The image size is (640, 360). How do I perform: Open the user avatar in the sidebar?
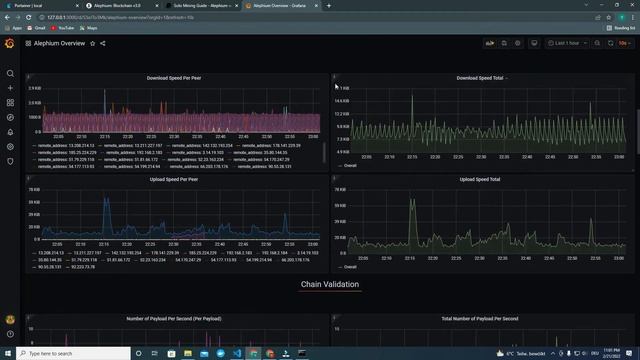10,320
